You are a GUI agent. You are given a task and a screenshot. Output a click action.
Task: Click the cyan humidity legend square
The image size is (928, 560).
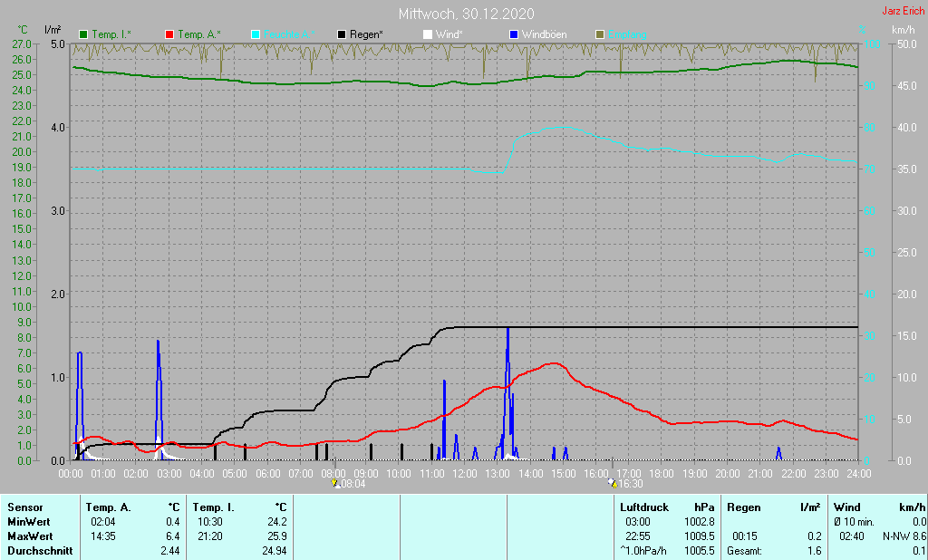(256, 34)
